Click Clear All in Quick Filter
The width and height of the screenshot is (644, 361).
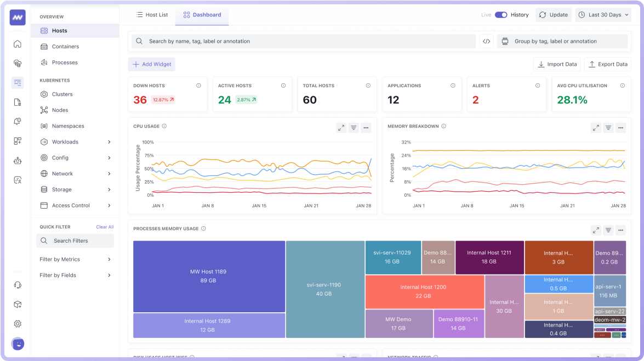pos(105,227)
